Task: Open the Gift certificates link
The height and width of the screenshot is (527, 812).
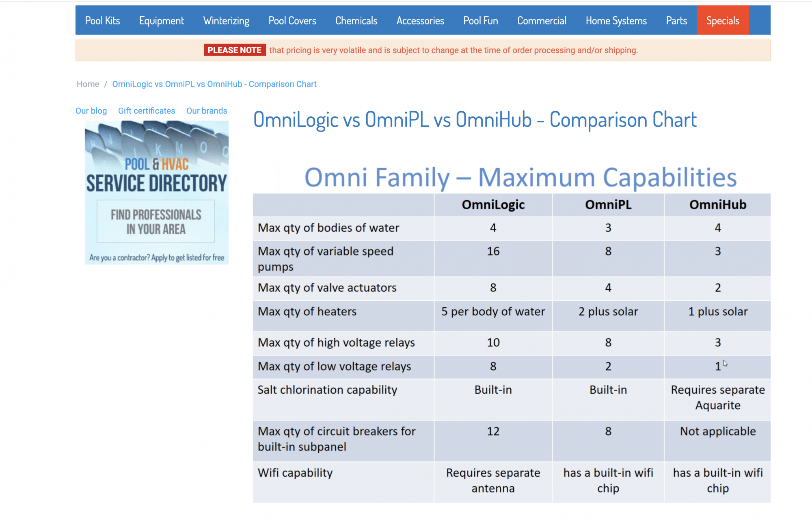Action: tap(147, 111)
